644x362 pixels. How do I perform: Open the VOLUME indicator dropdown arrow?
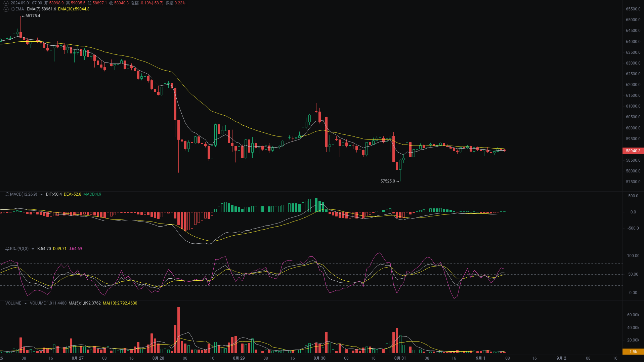tap(25, 303)
